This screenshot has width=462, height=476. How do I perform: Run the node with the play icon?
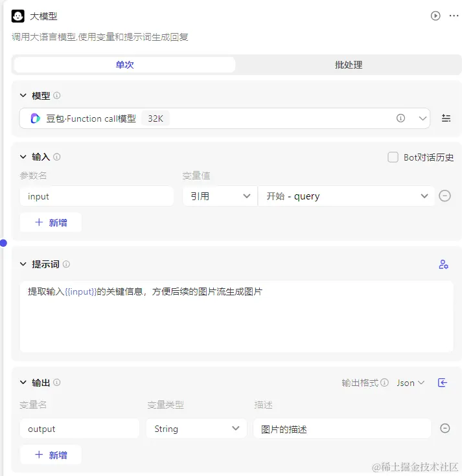point(435,16)
